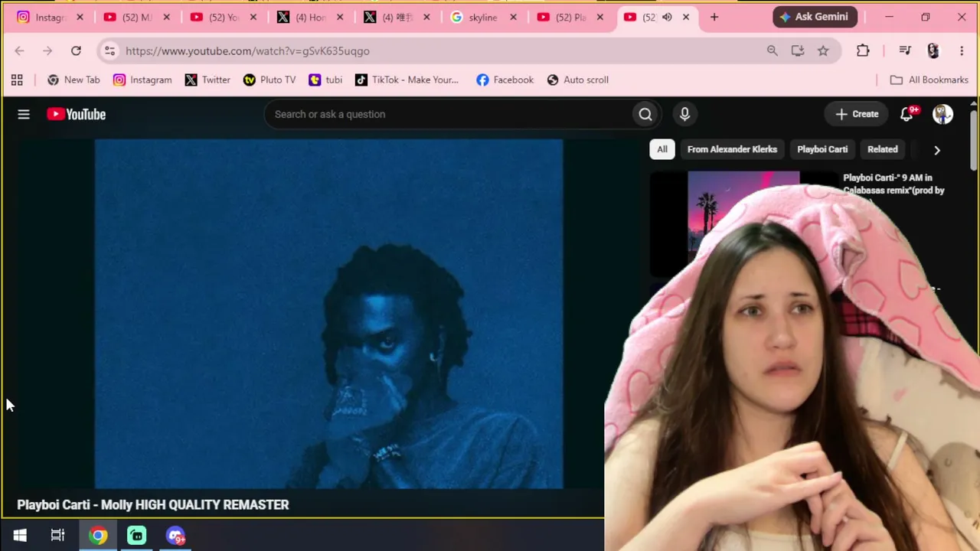
Task: Reload the current page
Action: click(x=76, y=51)
